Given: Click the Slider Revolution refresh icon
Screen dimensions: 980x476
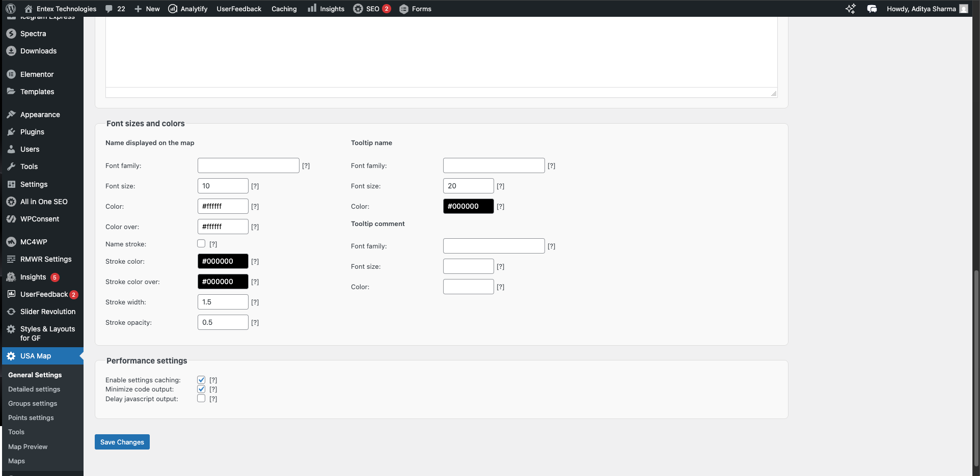Looking at the screenshot, I should [x=11, y=312].
